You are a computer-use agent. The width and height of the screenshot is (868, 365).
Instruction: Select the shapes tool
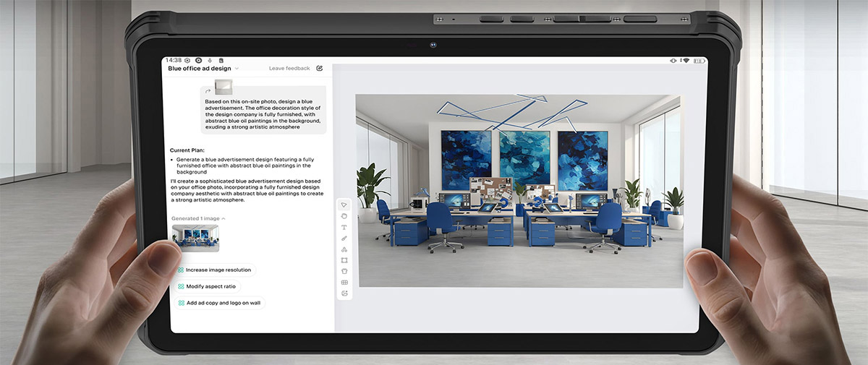pyautogui.click(x=344, y=249)
